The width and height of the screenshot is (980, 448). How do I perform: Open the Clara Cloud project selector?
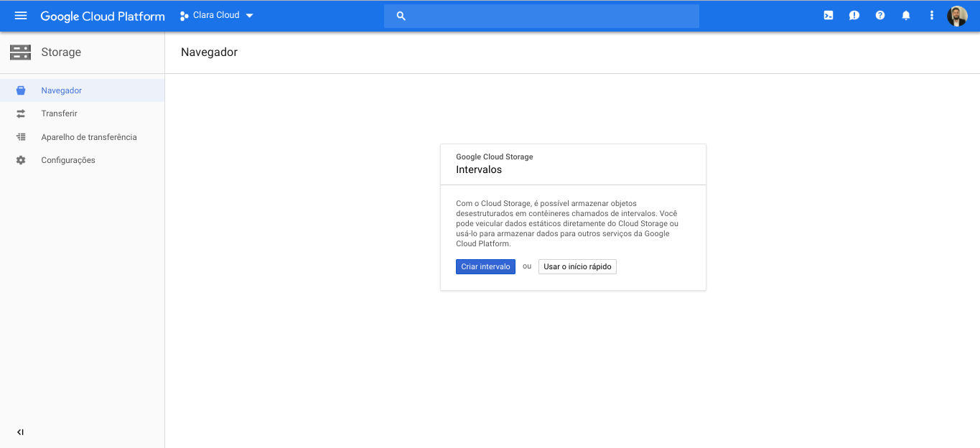pyautogui.click(x=216, y=15)
